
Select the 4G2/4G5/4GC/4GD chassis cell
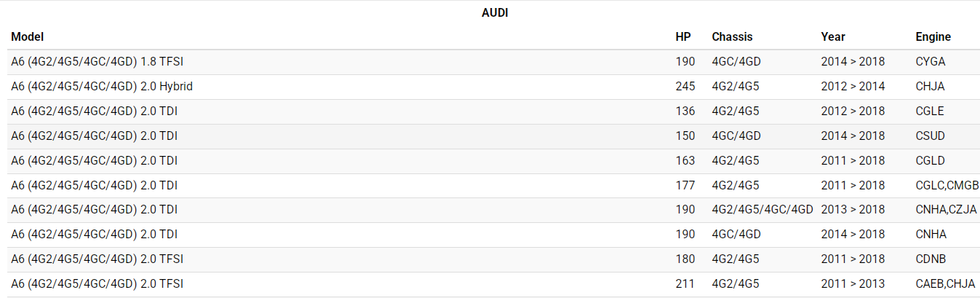pos(762,210)
